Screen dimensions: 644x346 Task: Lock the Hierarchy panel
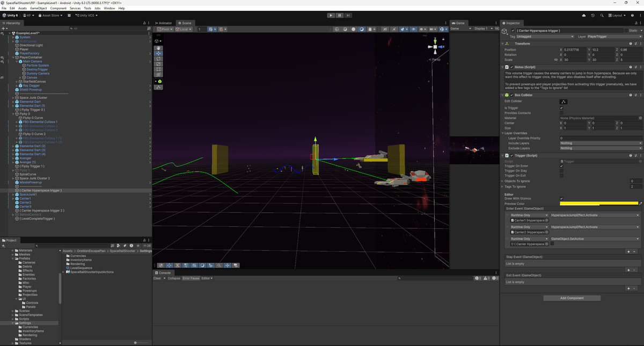pos(144,23)
